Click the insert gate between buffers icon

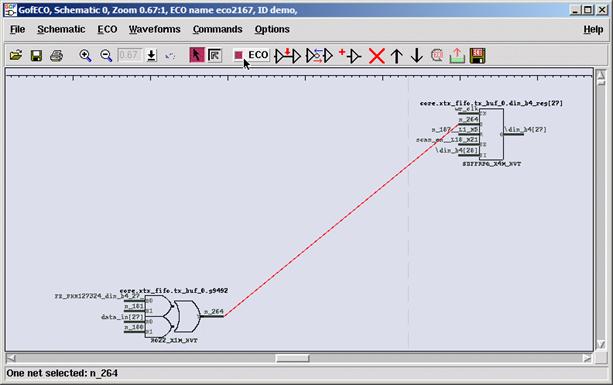tap(288, 56)
